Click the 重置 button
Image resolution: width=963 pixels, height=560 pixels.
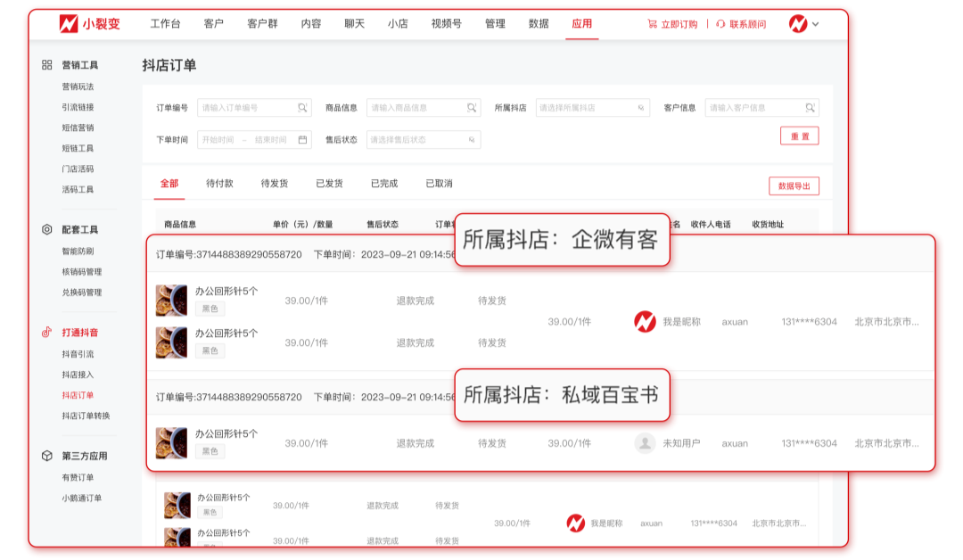(x=799, y=136)
